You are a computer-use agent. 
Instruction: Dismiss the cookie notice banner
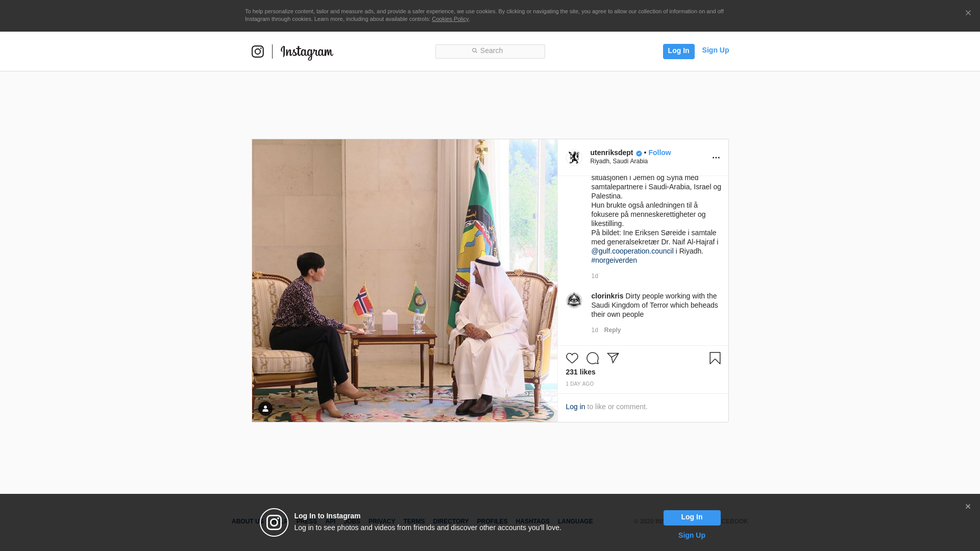968,13
